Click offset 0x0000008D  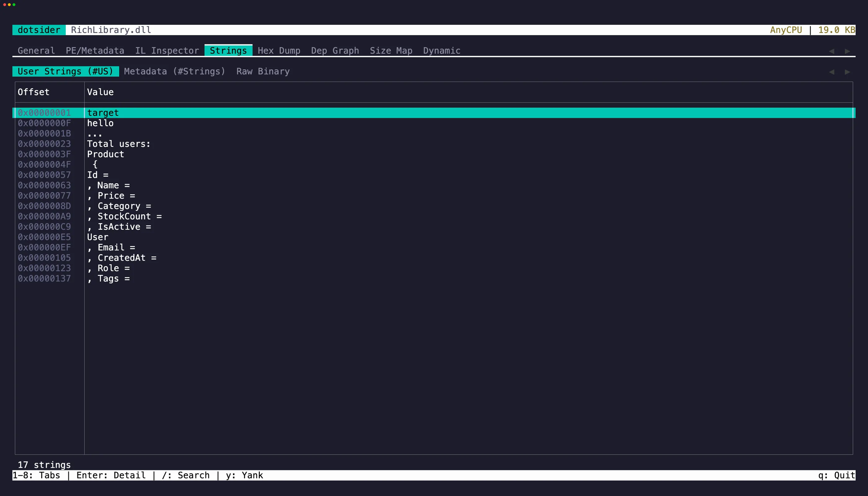[x=44, y=206]
